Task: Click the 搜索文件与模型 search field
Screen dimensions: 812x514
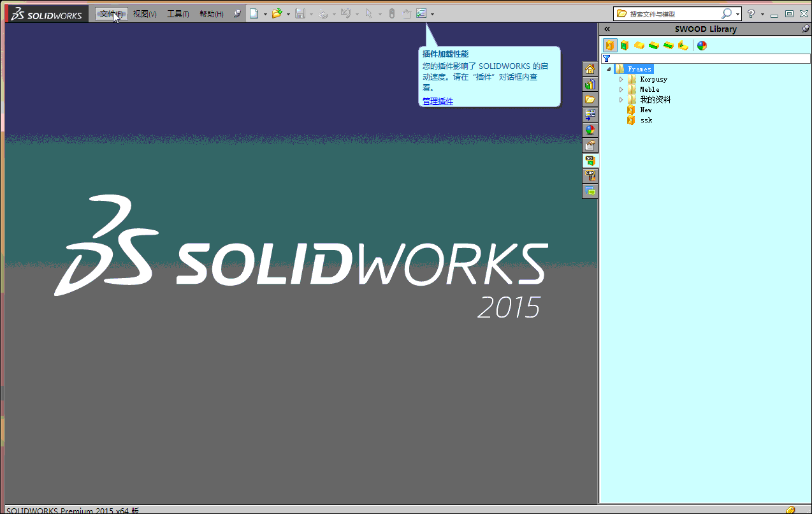Action: click(x=673, y=13)
